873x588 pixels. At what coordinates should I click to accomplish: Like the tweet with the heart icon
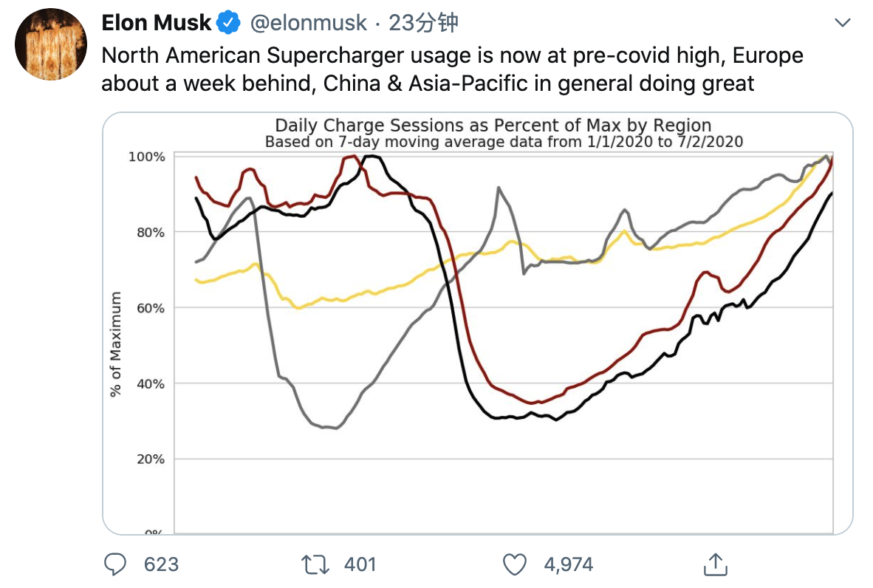pyautogui.click(x=514, y=564)
